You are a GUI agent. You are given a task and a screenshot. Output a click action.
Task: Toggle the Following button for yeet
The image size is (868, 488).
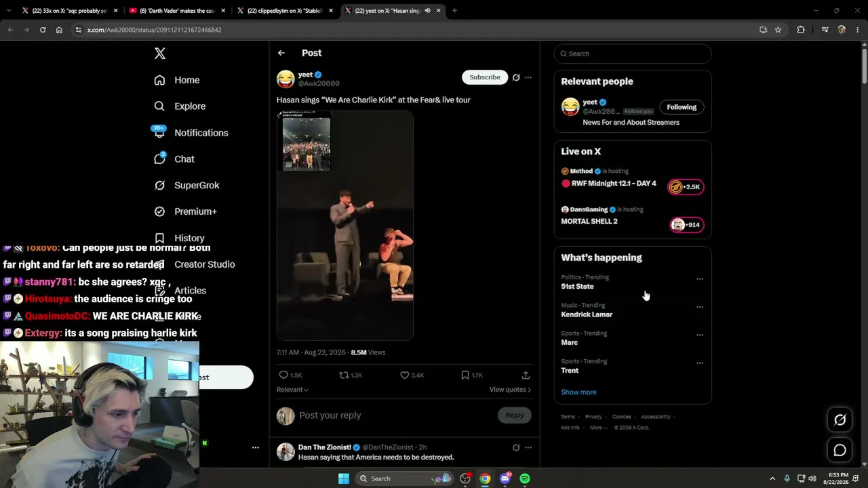coord(682,107)
